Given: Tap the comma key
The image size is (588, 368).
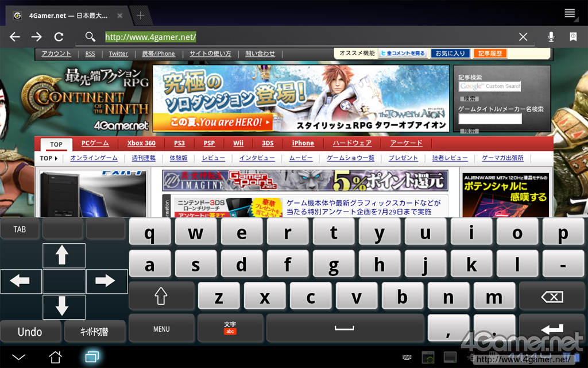Looking at the screenshot, I should (448, 328).
